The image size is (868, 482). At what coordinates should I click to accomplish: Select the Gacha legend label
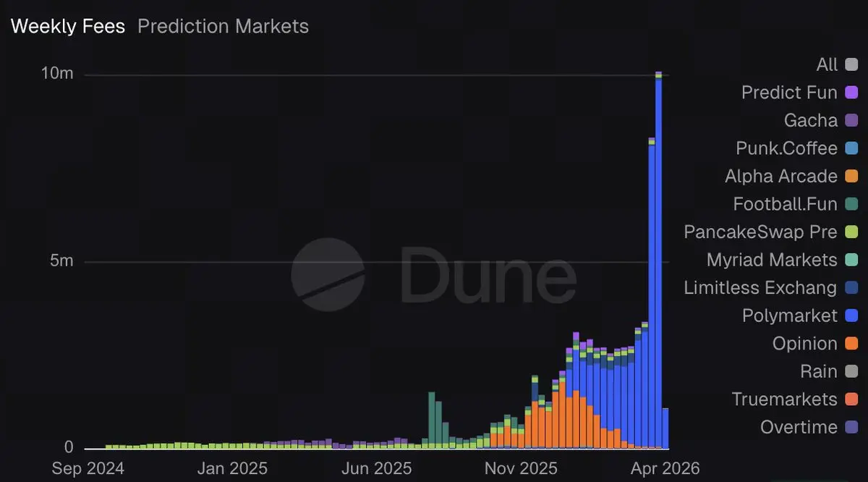click(x=811, y=121)
